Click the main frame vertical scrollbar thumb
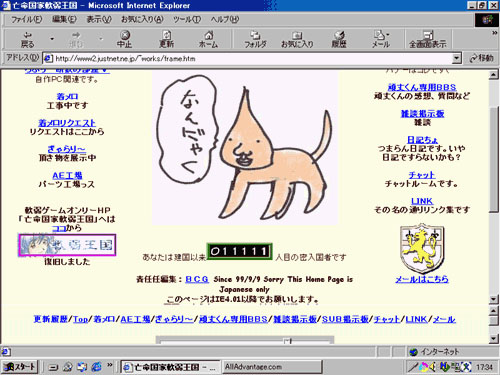This screenshot has width=500, height=375. pos(494,158)
